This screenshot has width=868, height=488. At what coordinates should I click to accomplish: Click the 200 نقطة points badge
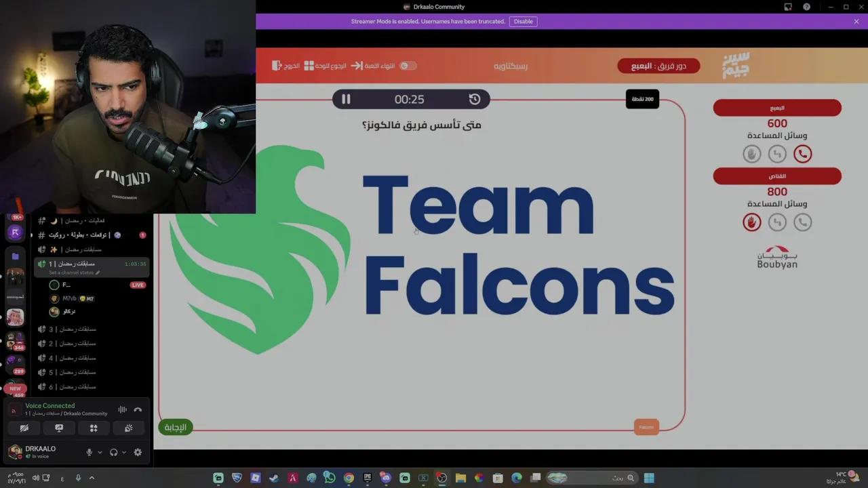642,99
